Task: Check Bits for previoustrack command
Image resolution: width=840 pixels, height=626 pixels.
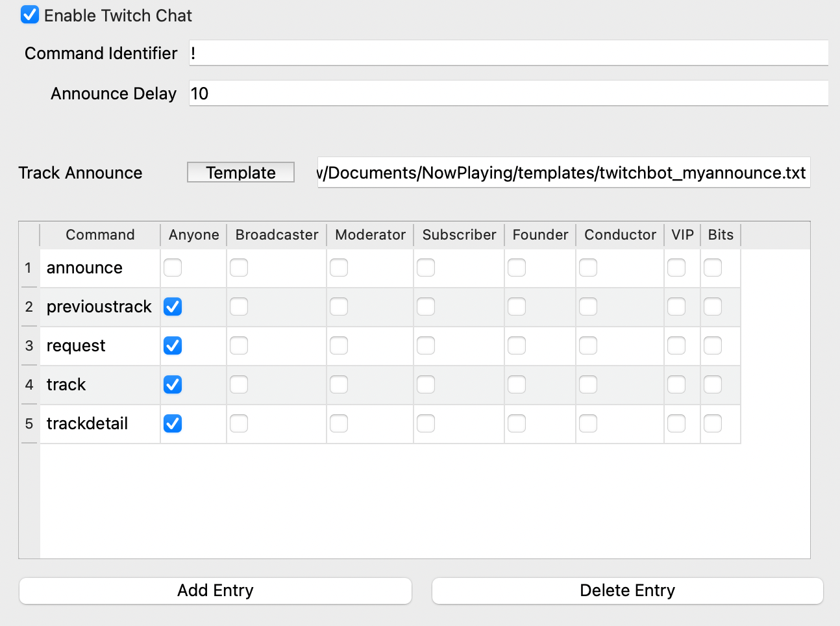Action: pyautogui.click(x=713, y=307)
